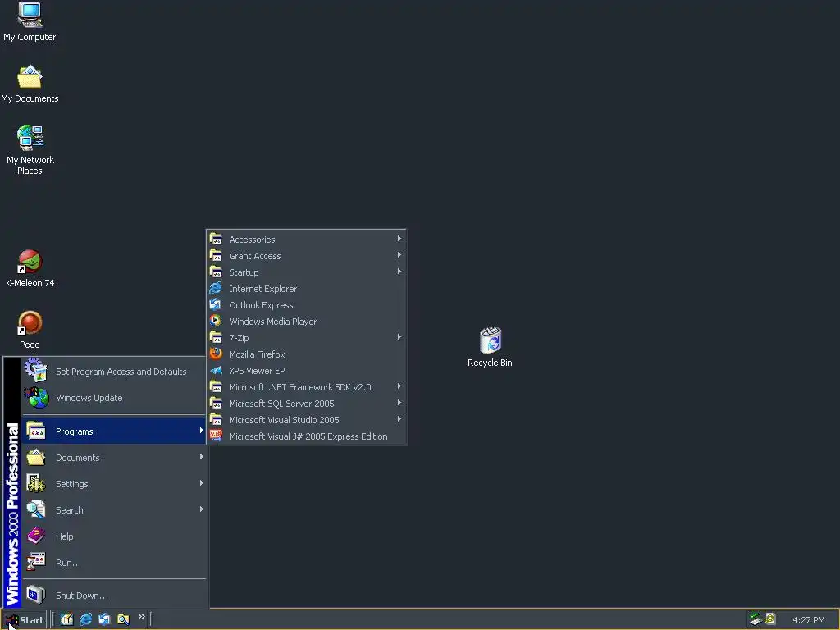Click the arrow beside Microsoft SQL Server 2005

click(x=399, y=403)
